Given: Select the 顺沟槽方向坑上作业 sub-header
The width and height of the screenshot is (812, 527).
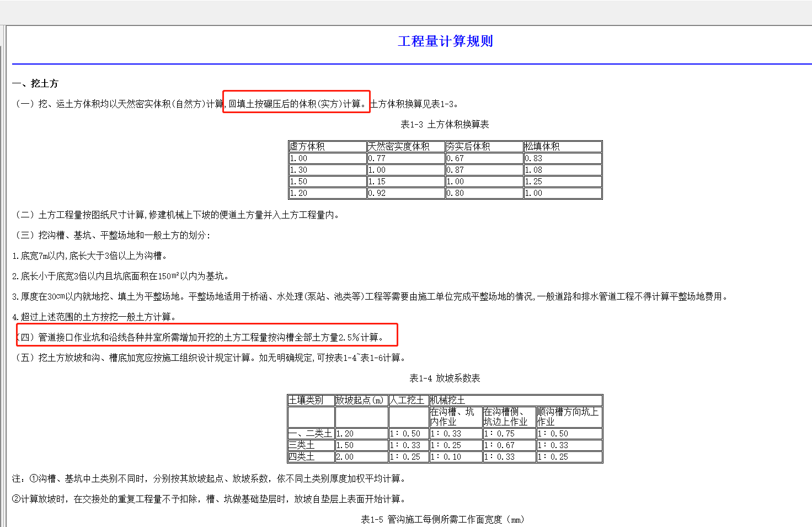Looking at the screenshot, I should (568, 417).
